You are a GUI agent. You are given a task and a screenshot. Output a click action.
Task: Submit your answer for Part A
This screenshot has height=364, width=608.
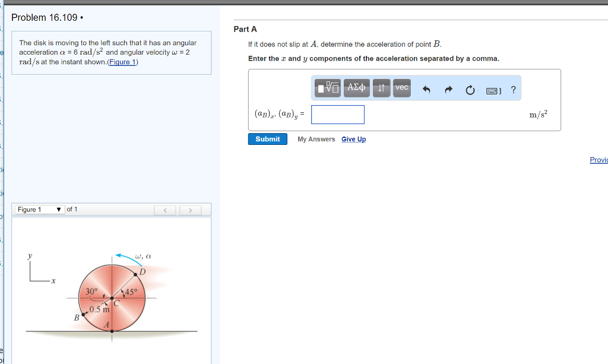coord(267,138)
